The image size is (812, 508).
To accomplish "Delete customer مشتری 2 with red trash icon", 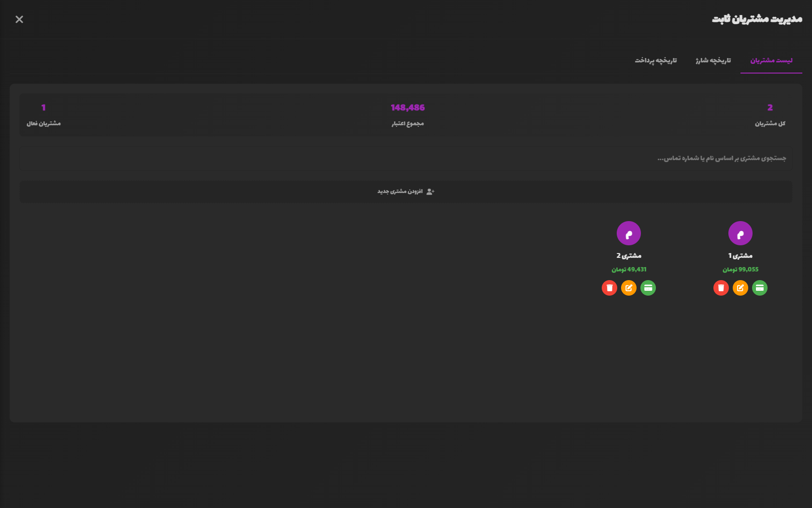I will click(609, 288).
